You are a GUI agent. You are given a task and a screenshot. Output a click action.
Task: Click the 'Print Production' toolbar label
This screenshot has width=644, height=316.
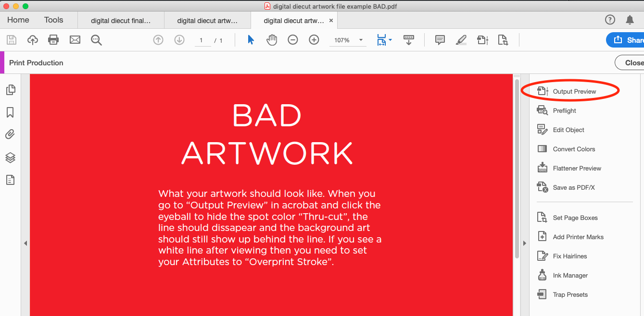(x=36, y=62)
